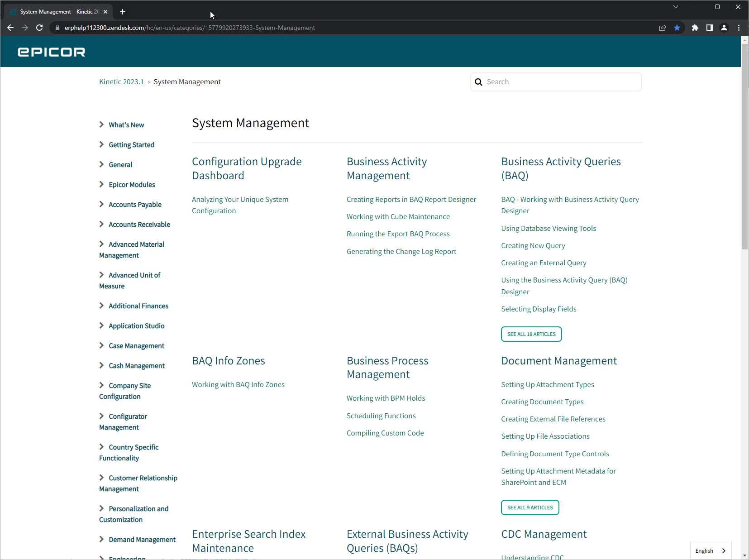Open Business Activity Queries (BAQ) heading
Screen dimensions: 749x560
click(561, 168)
